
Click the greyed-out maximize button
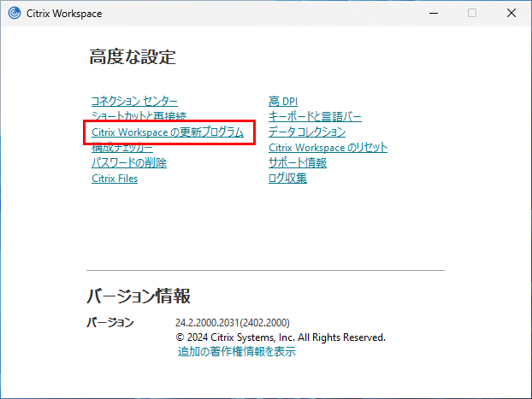click(471, 13)
